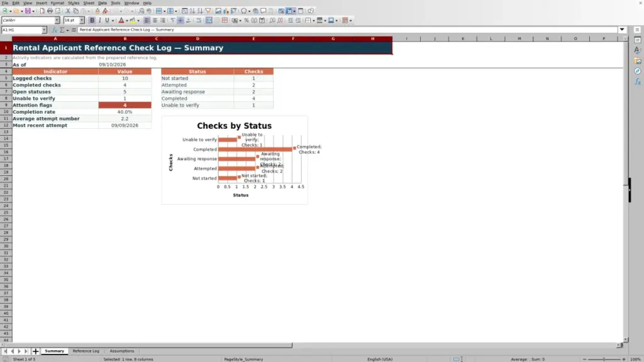Add a new sheet with the plus button

pos(35,351)
